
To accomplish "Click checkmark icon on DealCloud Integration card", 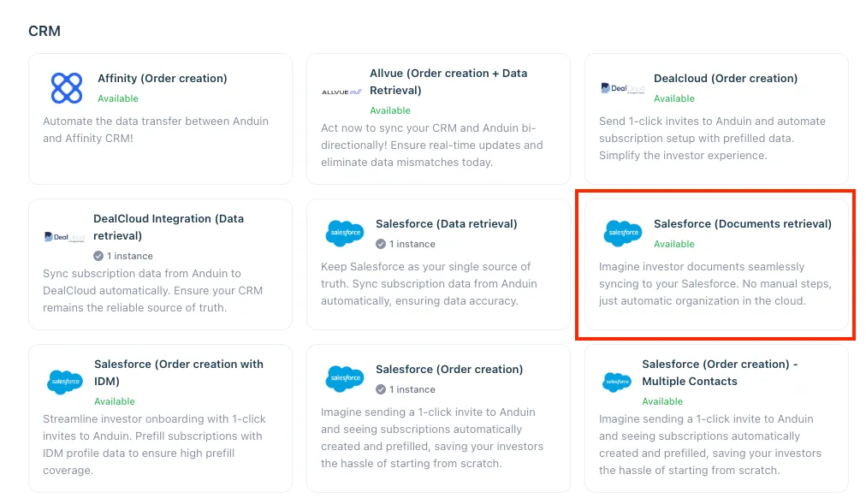I will coord(98,256).
